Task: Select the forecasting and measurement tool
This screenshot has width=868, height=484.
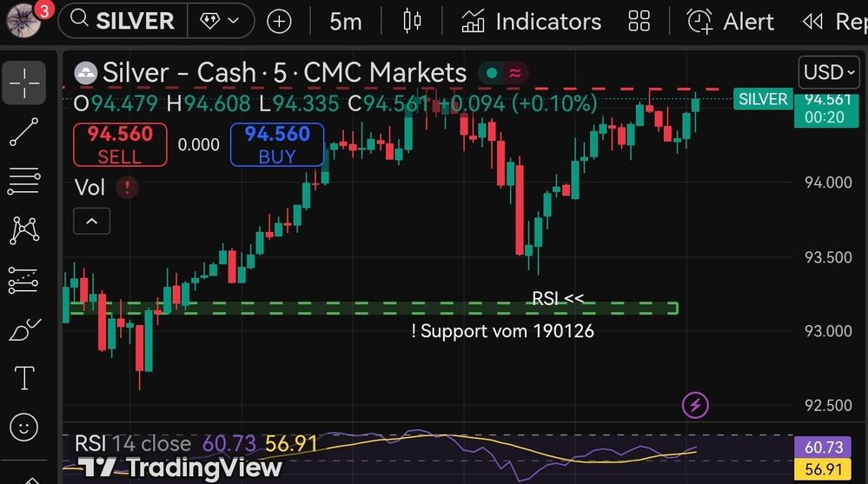Action: (23, 280)
